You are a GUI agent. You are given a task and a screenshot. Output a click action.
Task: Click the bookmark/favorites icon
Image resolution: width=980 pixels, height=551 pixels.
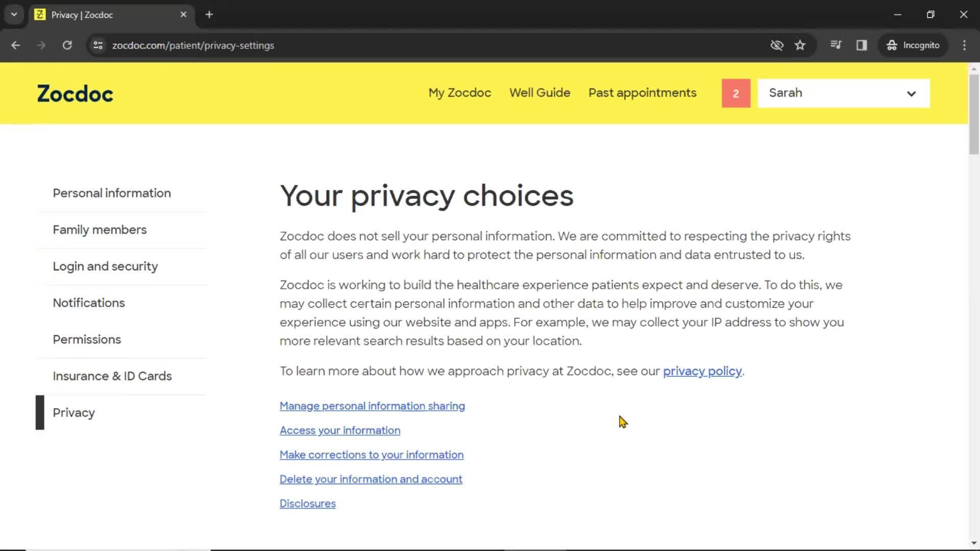pos(800,45)
